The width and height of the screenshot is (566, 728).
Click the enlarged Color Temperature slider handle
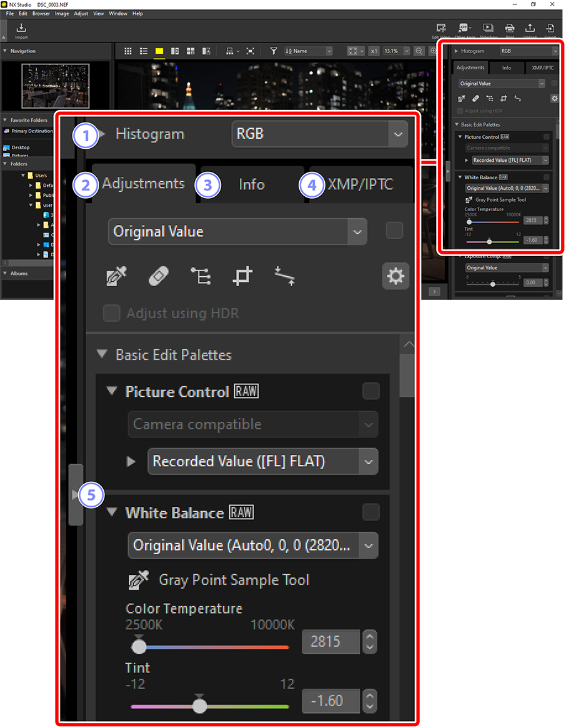[x=139, y=646]
